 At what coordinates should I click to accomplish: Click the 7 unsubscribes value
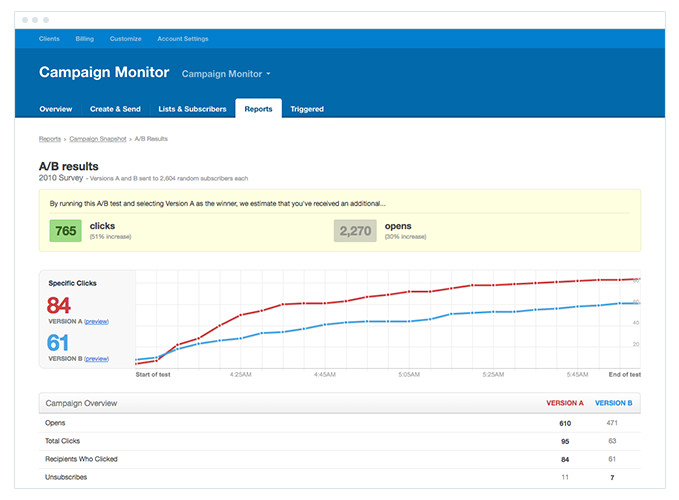click(612, 477)
